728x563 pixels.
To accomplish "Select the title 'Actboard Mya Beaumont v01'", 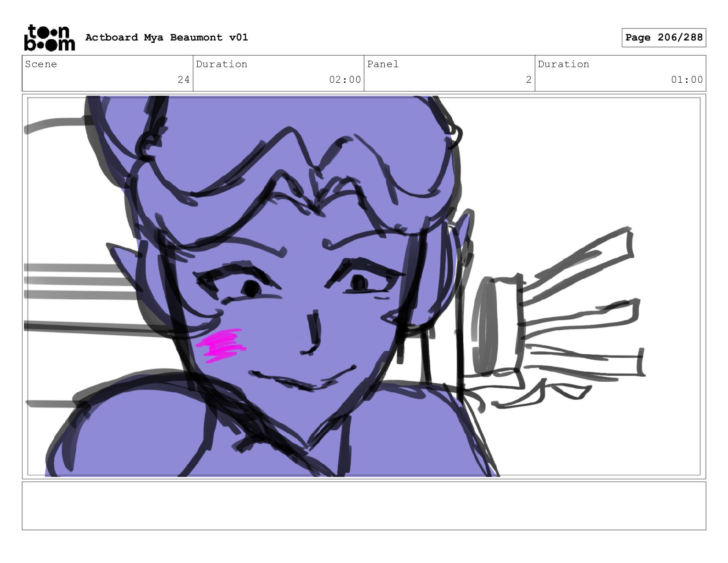I will coord(167,37).
